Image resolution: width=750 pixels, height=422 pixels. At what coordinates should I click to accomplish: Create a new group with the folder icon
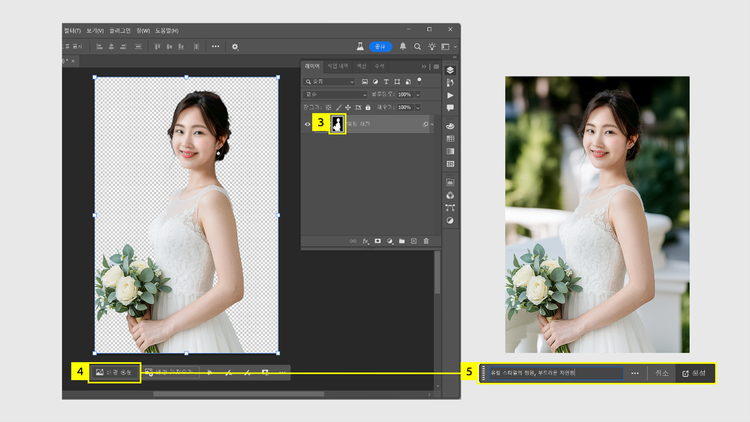pos(402,241)
